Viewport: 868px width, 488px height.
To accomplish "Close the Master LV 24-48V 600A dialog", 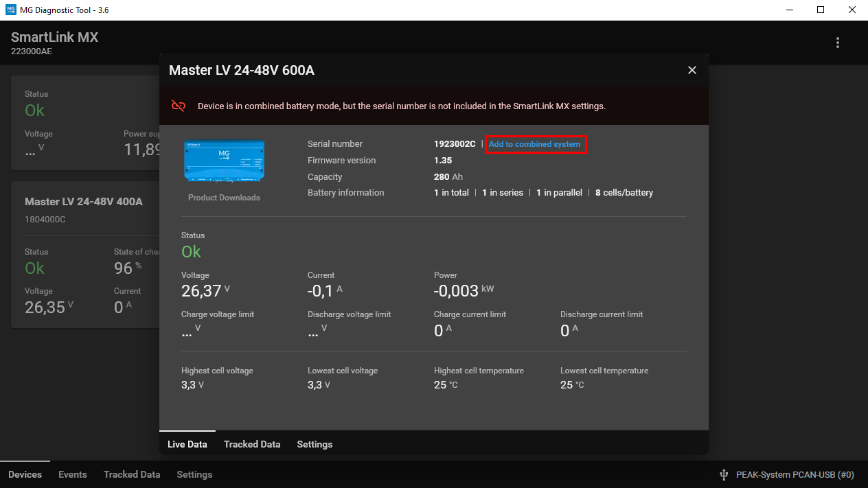I will click(692, 70).
